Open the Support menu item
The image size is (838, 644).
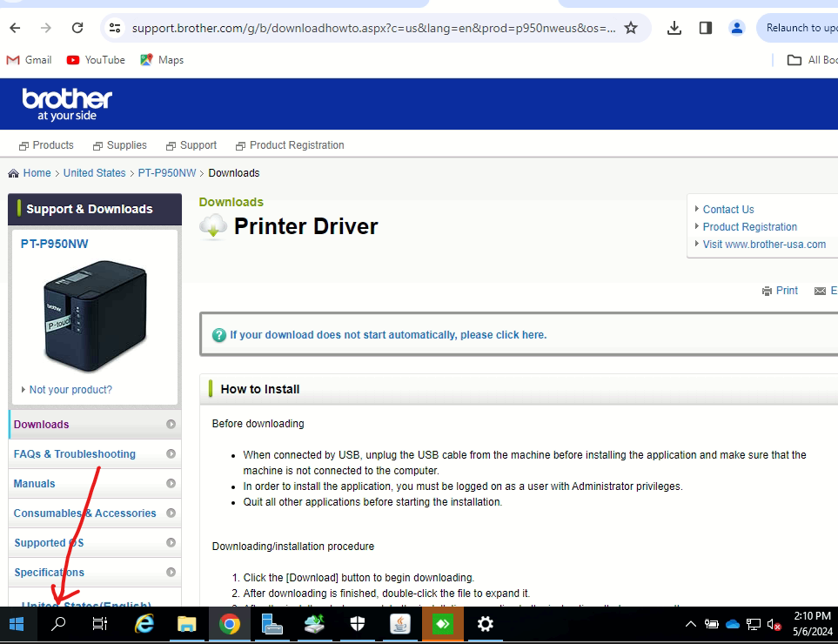click(x=191, y=145)
